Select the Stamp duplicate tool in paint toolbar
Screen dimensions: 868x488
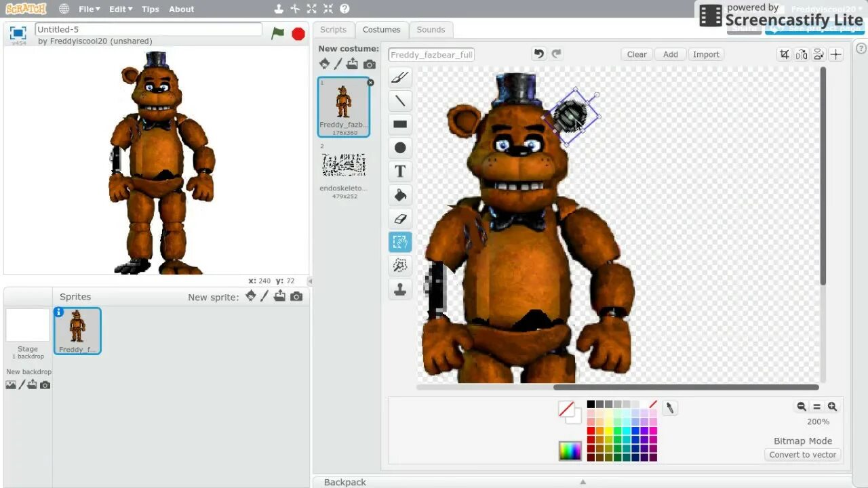pos(400,289)
